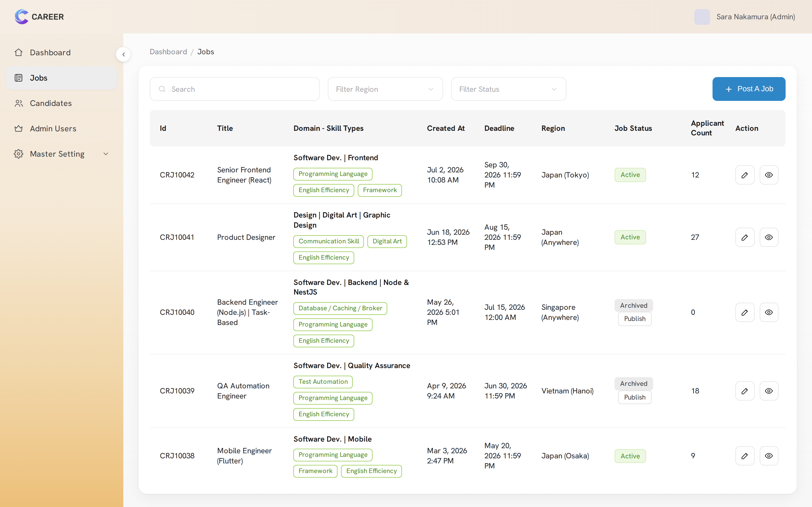Click the edit pencil icon for CRJ10042
812x507 pixels.
click(745, 175)
